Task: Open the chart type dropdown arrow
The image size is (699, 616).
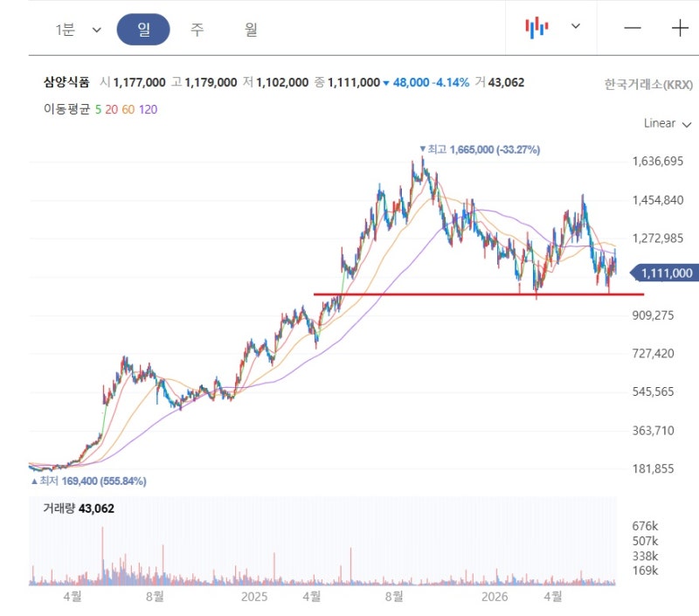Action: (576, 26)
